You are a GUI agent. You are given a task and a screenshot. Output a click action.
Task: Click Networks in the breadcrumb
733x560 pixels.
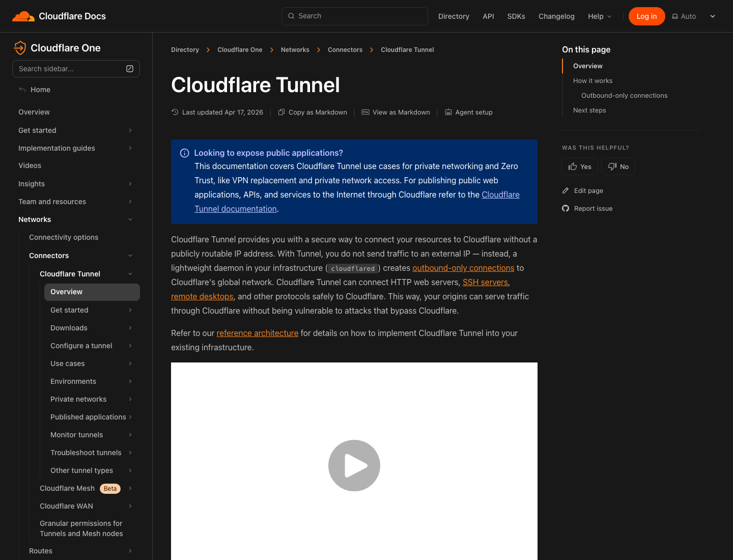tap(295, 50)
